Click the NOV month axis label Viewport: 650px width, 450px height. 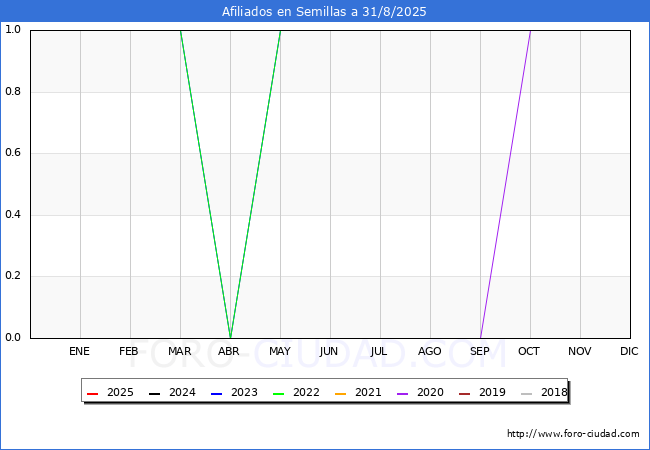pyautogui.click(x=580, y=351)
